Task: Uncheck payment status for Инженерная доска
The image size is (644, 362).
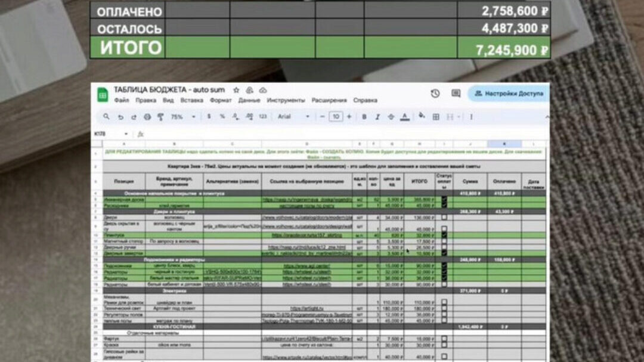Action: click(x=444, y=199)
